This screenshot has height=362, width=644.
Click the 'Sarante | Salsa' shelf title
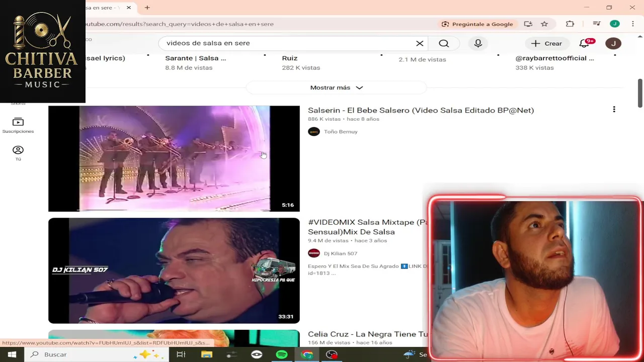coord(195,58)
